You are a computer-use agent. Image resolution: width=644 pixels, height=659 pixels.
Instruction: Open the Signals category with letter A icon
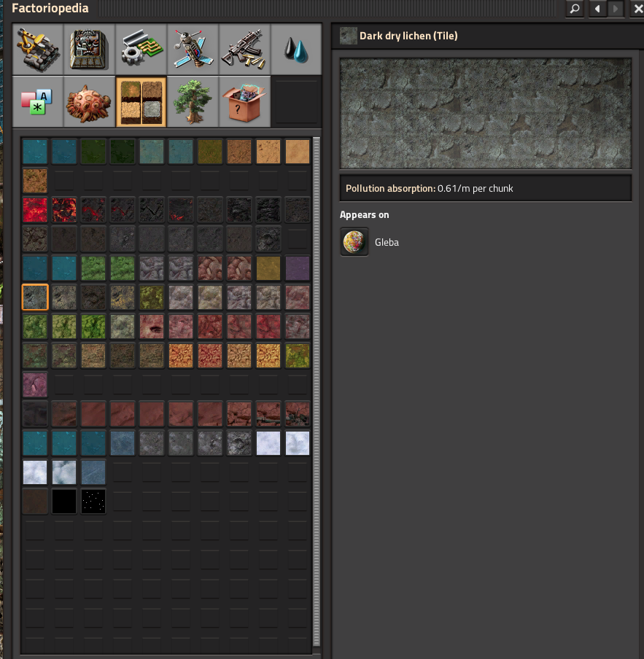point(38,101)
